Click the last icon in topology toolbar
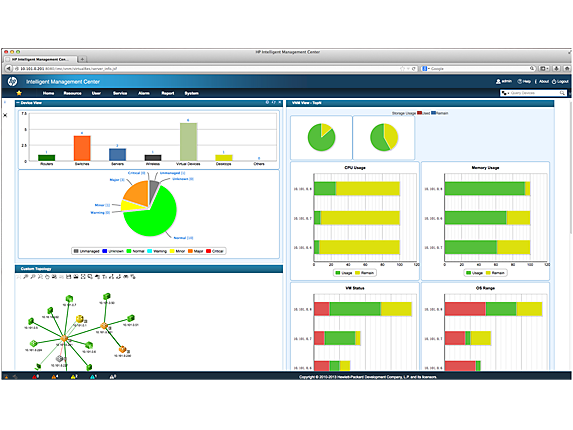This screenshot has width=573, height=430. pos(133,277)
